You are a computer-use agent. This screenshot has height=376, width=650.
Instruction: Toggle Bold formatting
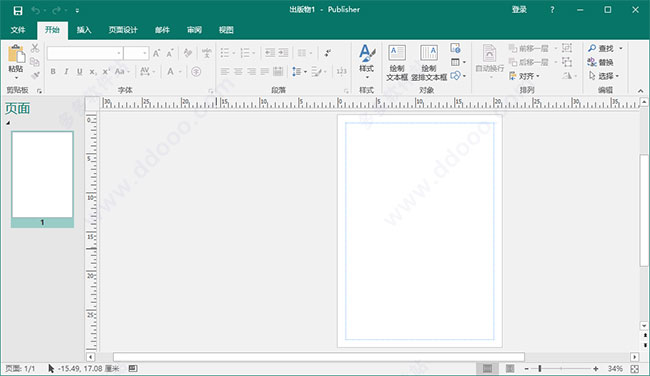coord(53,72)
